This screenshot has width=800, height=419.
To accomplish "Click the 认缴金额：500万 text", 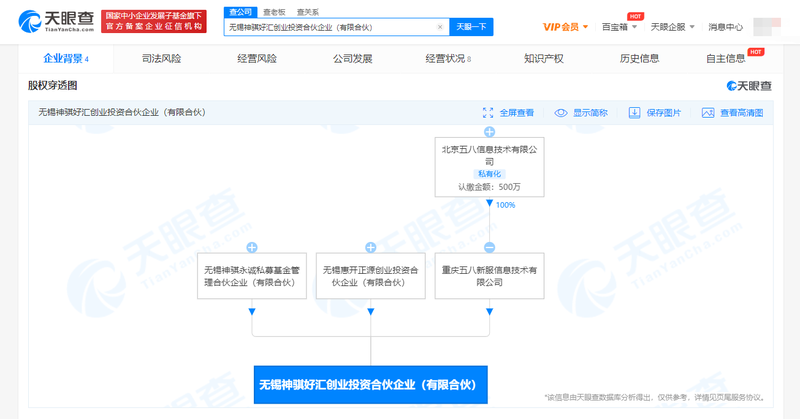I will coord(489,187).
